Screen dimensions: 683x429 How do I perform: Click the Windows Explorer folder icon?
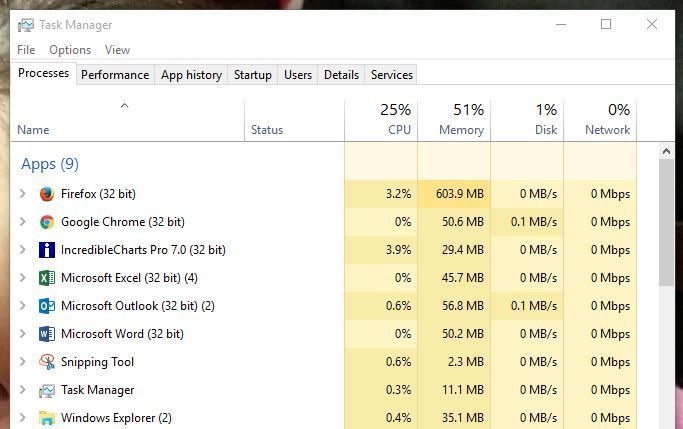(47, 418)
